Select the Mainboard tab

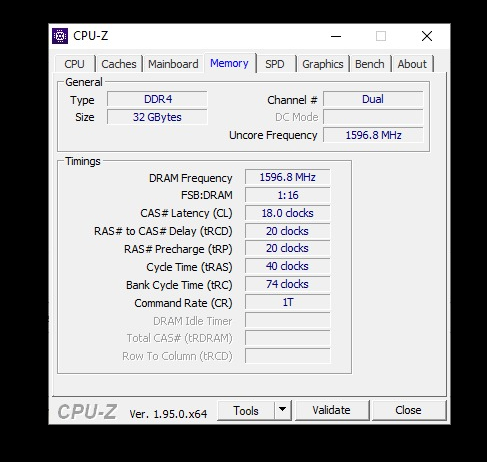click(173, 64)
